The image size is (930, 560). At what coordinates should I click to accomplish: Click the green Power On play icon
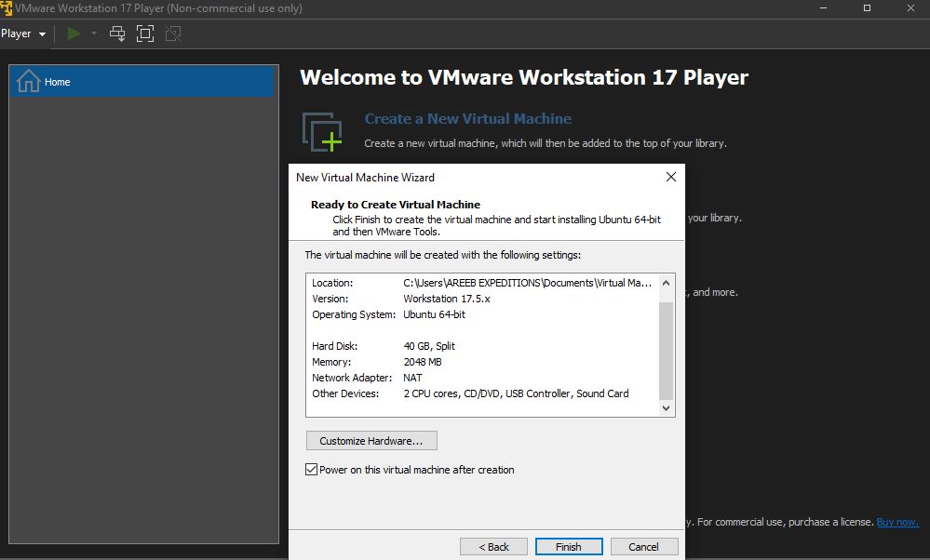(74, 33)
